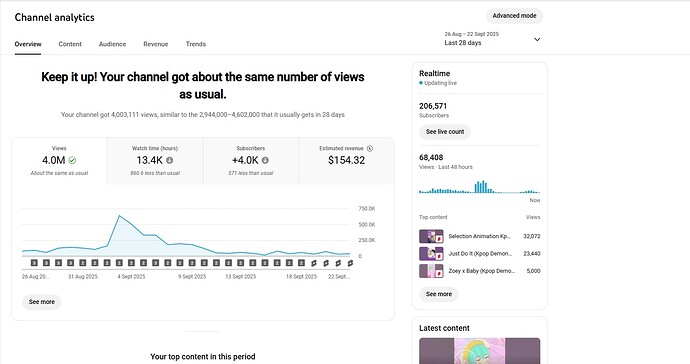This screenshot has width=690, height=364.
Task: Click the $154.32 revenue amount
Action: [x=346, y=160]
